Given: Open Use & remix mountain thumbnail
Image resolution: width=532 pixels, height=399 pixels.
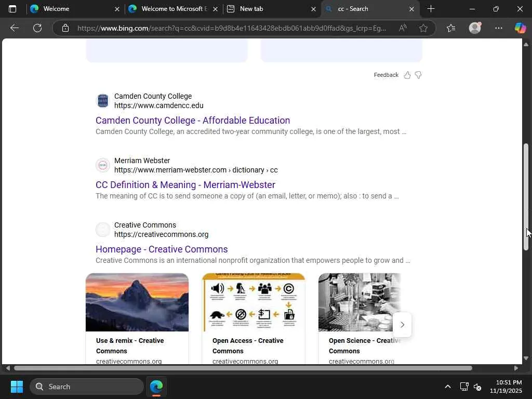Looking at the screenshot, I should tap(137, 302).
